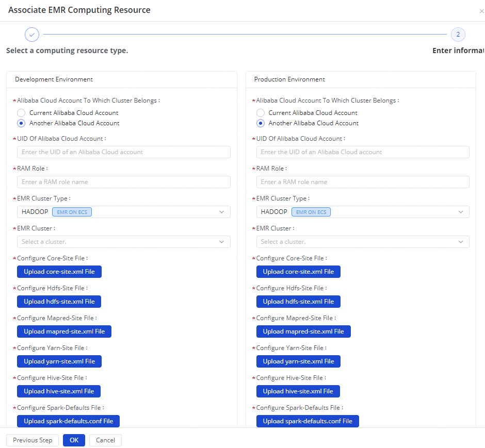The image size is (485, 448).
Task: Click the 'Select a computing resource type.' step label
Action: pos(67,51)
